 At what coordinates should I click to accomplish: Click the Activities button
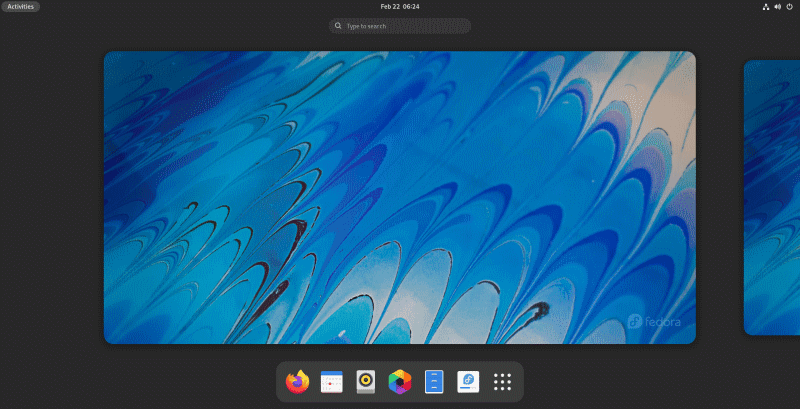tap(20, 6)
